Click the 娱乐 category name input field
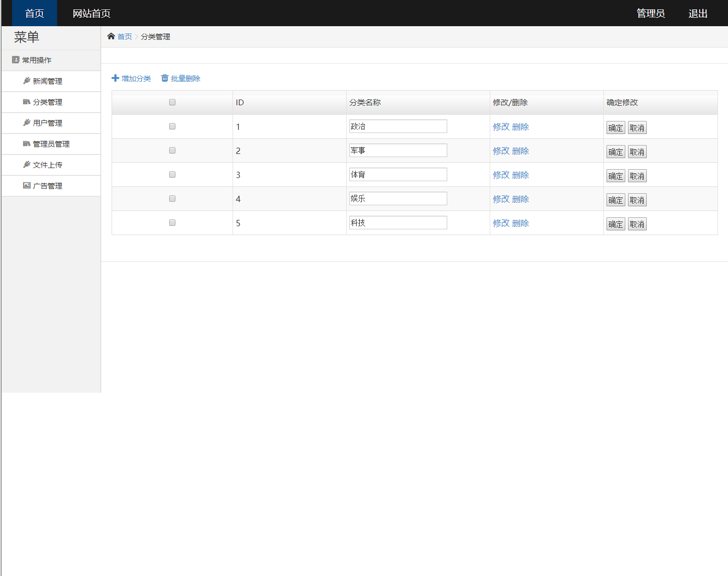This screenshot has height=576, width=728. pos(398,198)
